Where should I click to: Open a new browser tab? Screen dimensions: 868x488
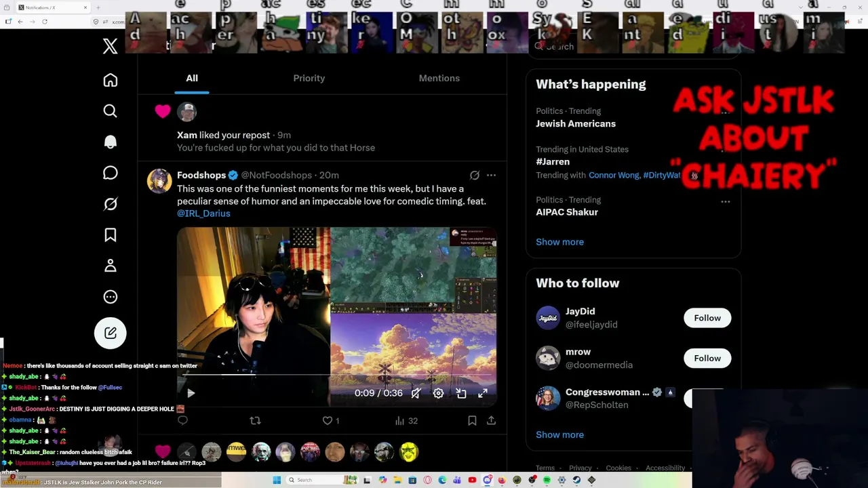pyautogui.click(x=98, y=7)
